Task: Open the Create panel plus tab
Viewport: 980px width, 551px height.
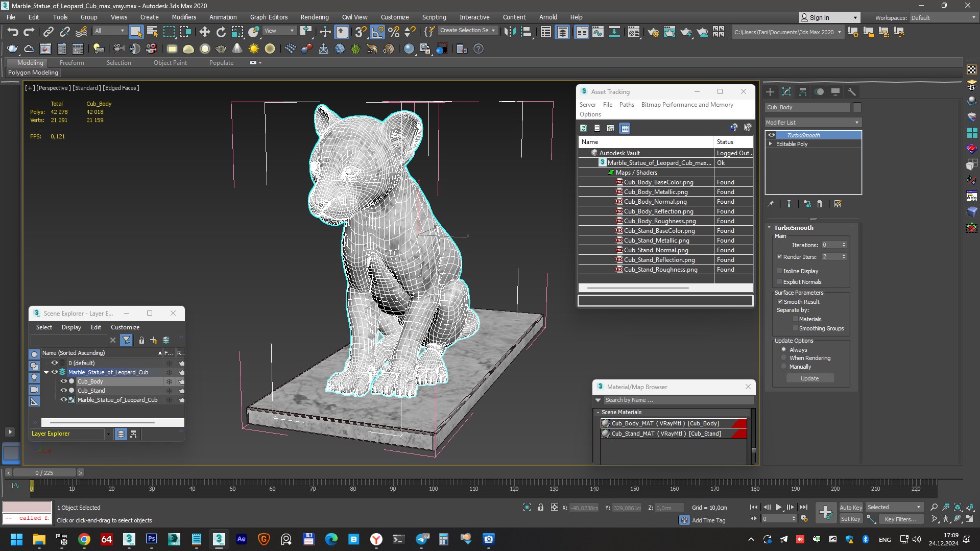Action: 770,92
